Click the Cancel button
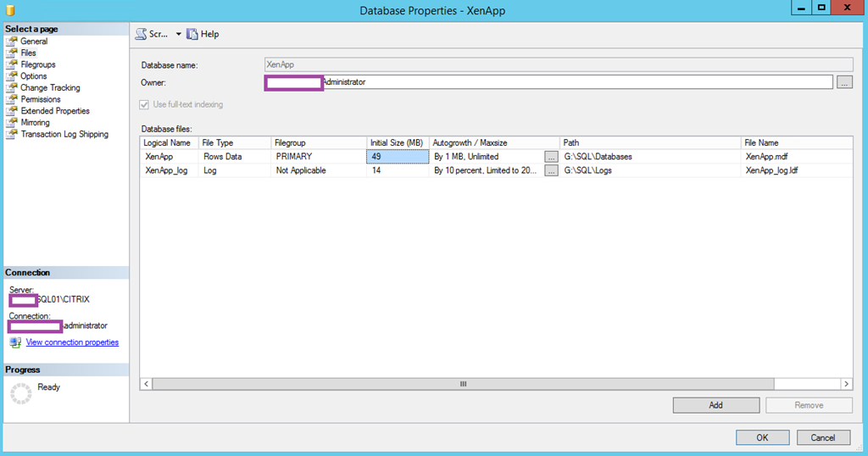 click(822, 437)
